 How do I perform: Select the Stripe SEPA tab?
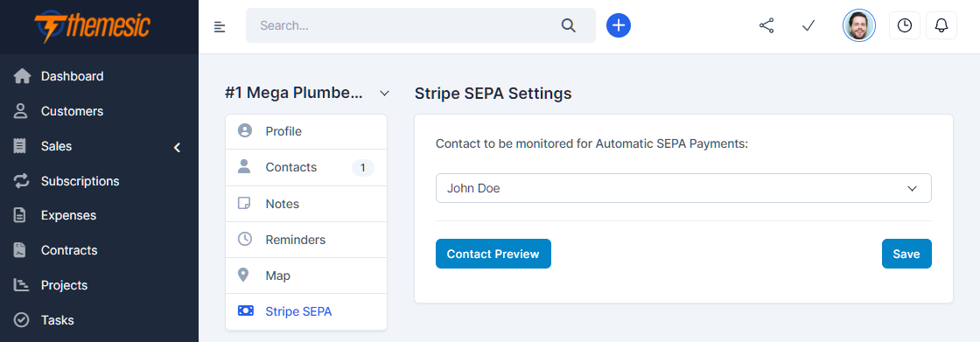coord(306,311)
